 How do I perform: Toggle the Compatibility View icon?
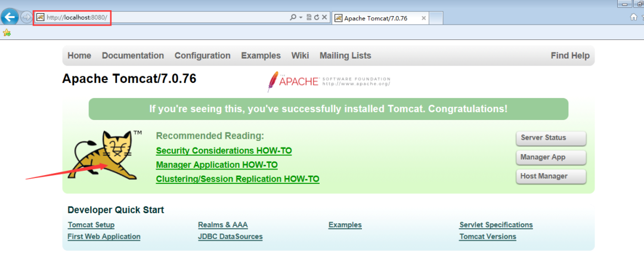(309, 17)
